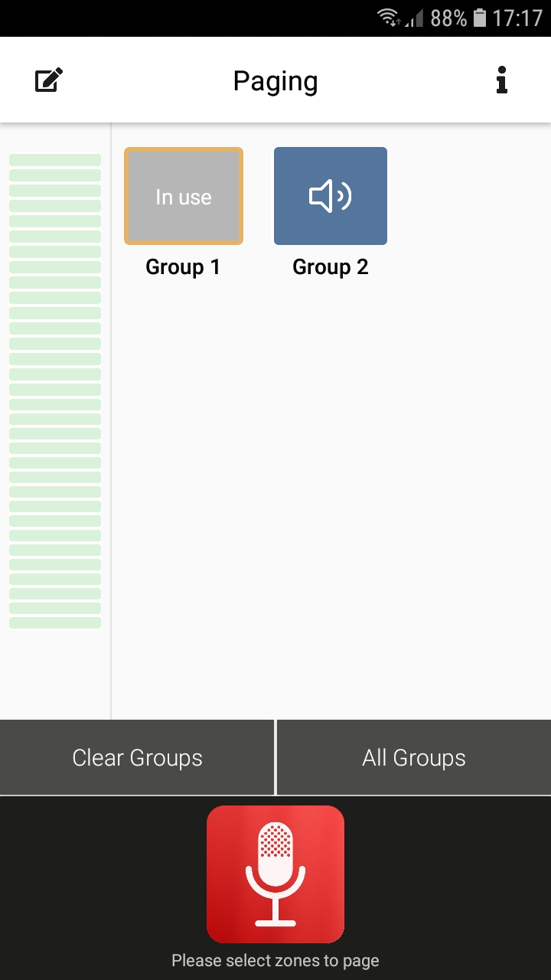This screenshot has height=980, width=551.
Task: Tap "Please select zones to page" hint
Action: (x=275, y=960)
